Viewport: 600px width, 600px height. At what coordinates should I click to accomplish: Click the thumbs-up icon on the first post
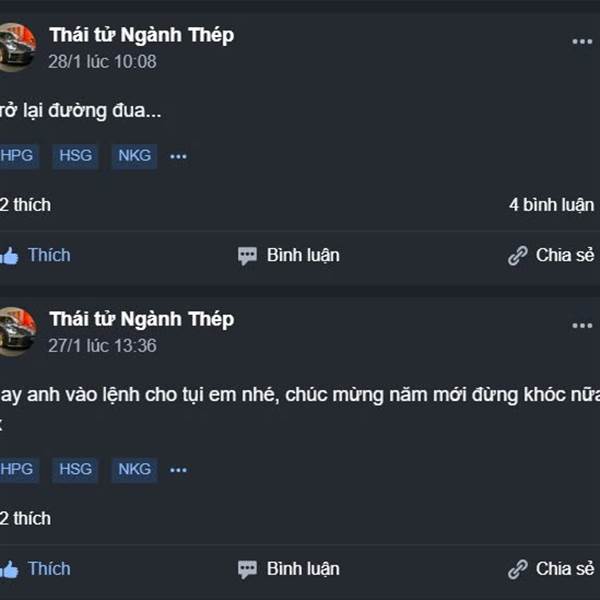9,256
